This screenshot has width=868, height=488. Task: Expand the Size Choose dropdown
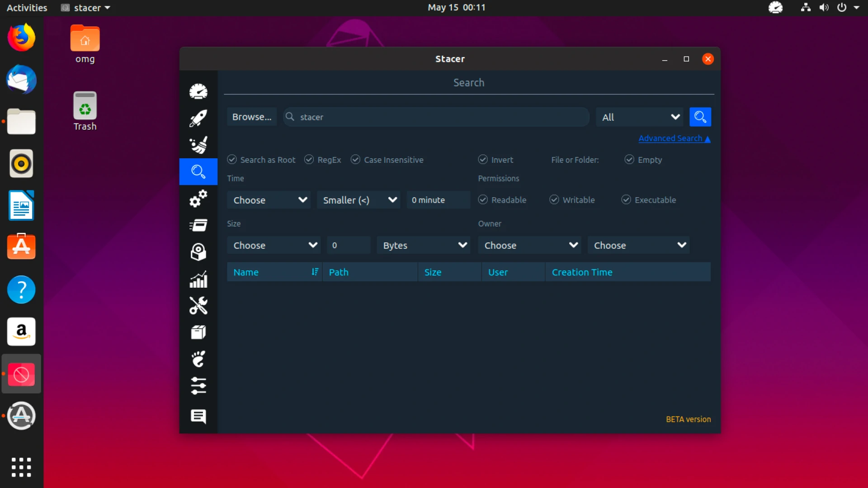[274, 245]
